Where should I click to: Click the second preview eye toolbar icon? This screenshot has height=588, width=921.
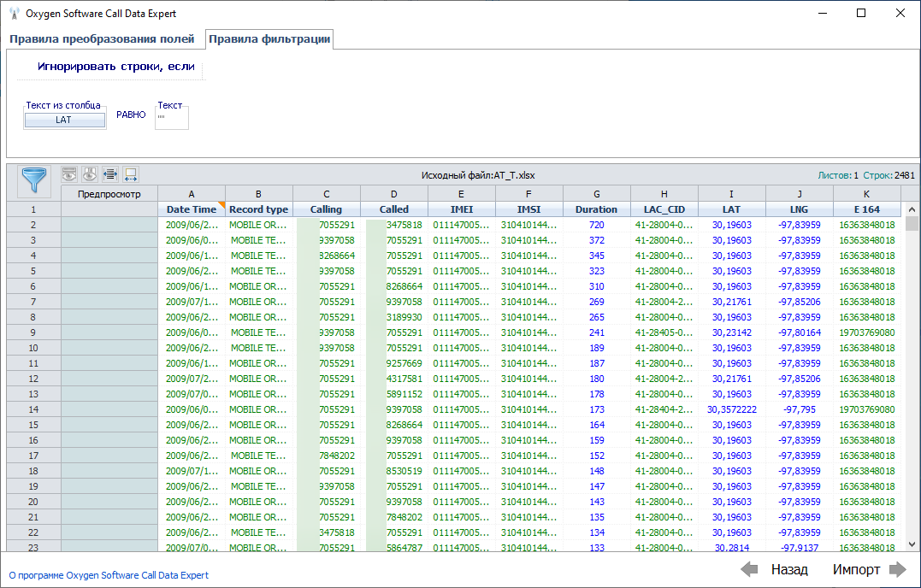[90, 174]
